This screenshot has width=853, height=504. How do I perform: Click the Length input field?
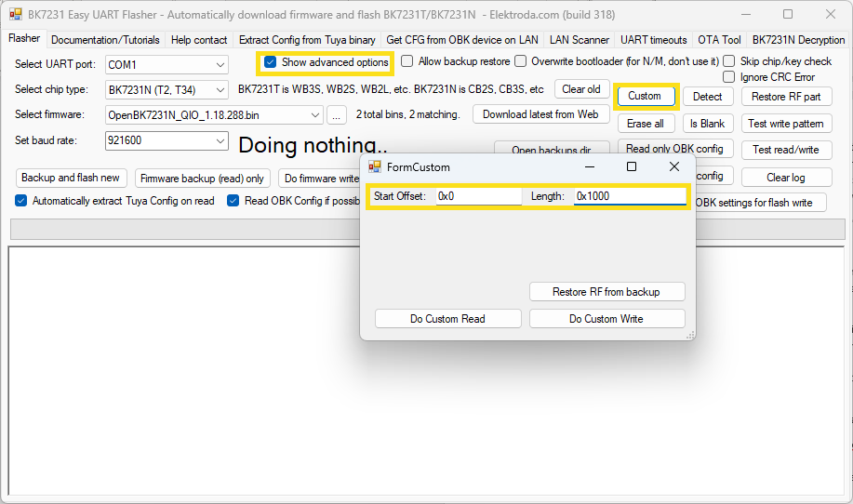click(630, 196)
